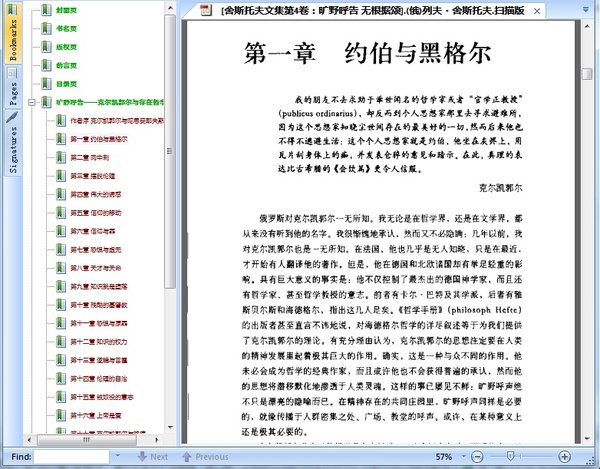Click the zoom out minus icon

pyautogui.click(x=477, y=457)
